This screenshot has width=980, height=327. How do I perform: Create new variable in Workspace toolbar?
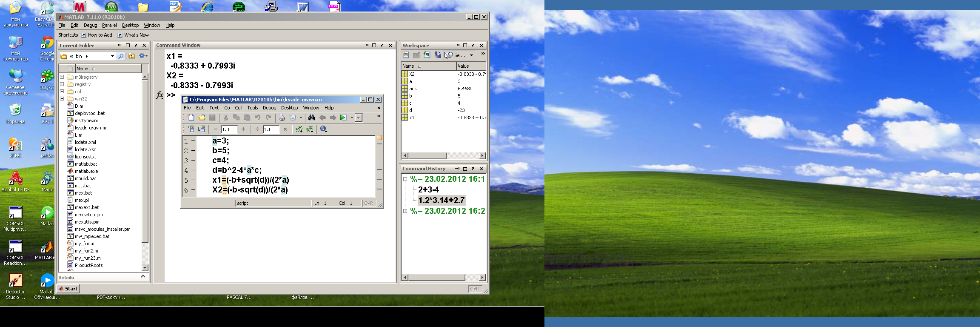pyautogui.click(x=405, y=55)
